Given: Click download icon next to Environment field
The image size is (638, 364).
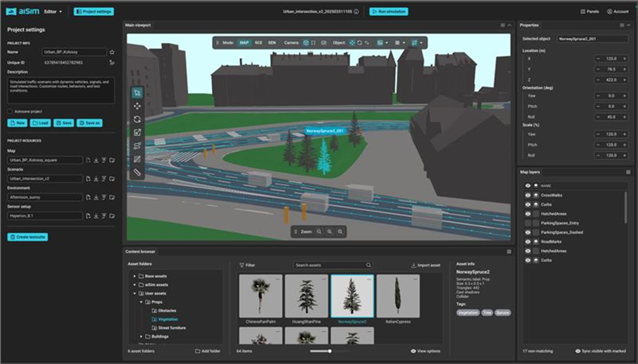Looking at the screenshot, I should tap(96, 198).
